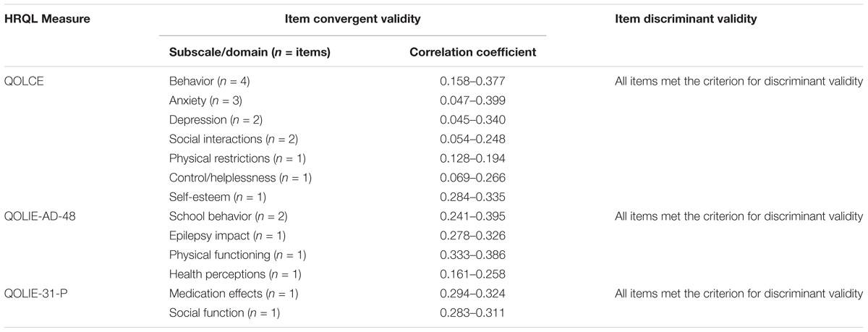Select the Item convergent validity header
This screenshot has height=332, width=868.
coord(352,20)
